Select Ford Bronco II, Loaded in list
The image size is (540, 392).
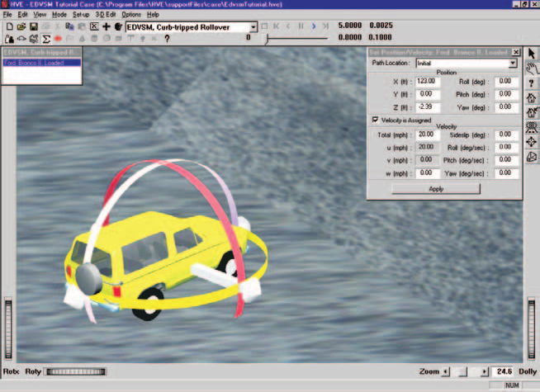41,63
